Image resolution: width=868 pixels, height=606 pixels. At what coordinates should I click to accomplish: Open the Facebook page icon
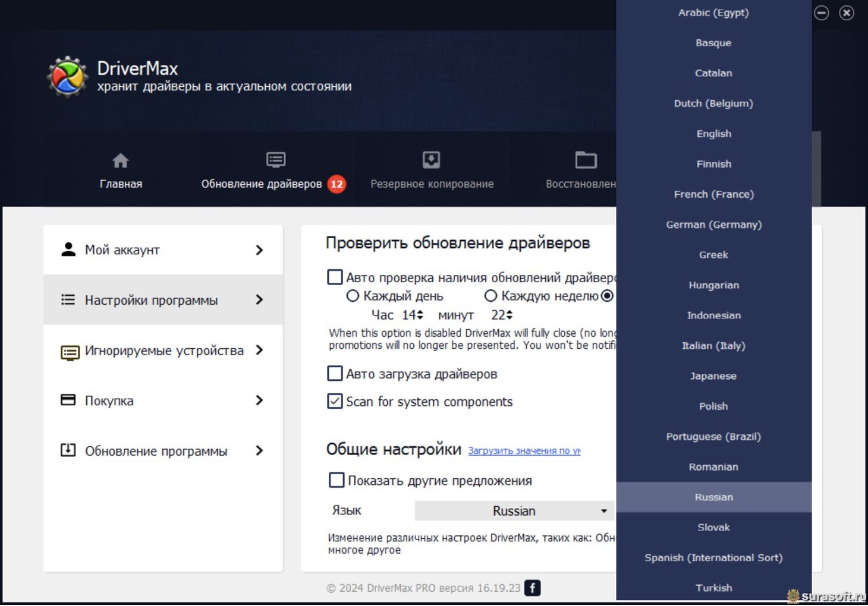pyautogui.click(x=533, y=588)
